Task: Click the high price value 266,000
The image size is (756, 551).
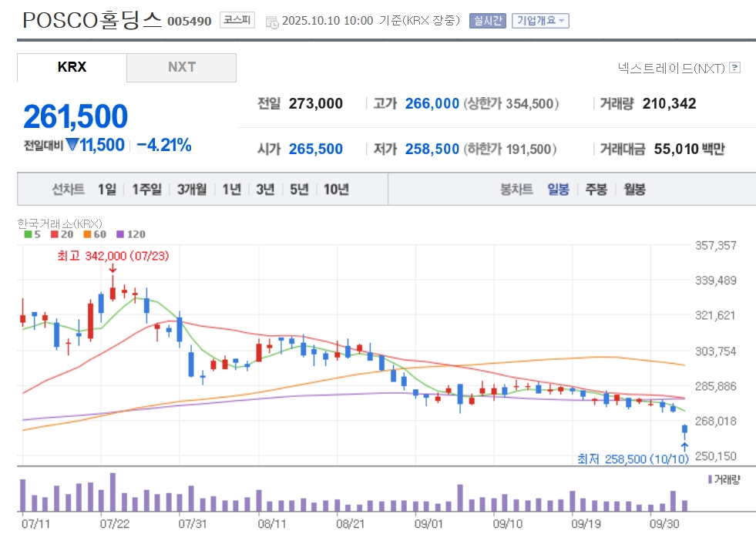Action: 432,103
